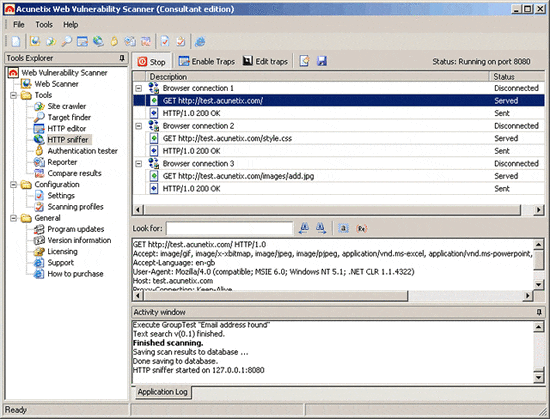
Task: Open the Tools menu
Action: pos(44,25)
